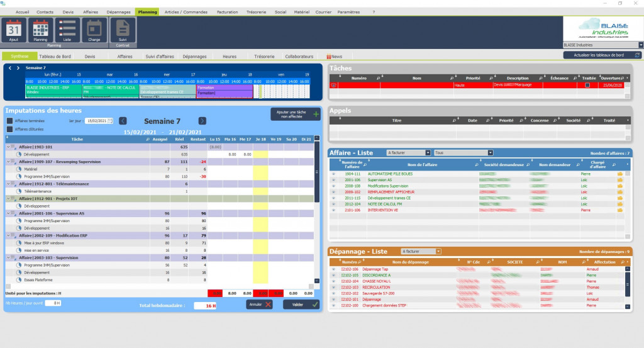Switch to the Tableau de Bord tab
Image resolution: width=644 pixels, height=348 pixels.
53,56
